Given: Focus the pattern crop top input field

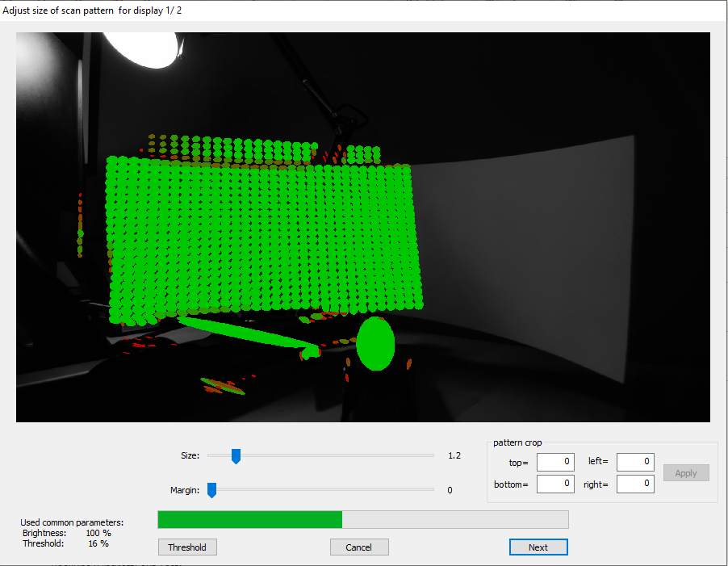Looking at the screenshot, I should pos(554,463).
